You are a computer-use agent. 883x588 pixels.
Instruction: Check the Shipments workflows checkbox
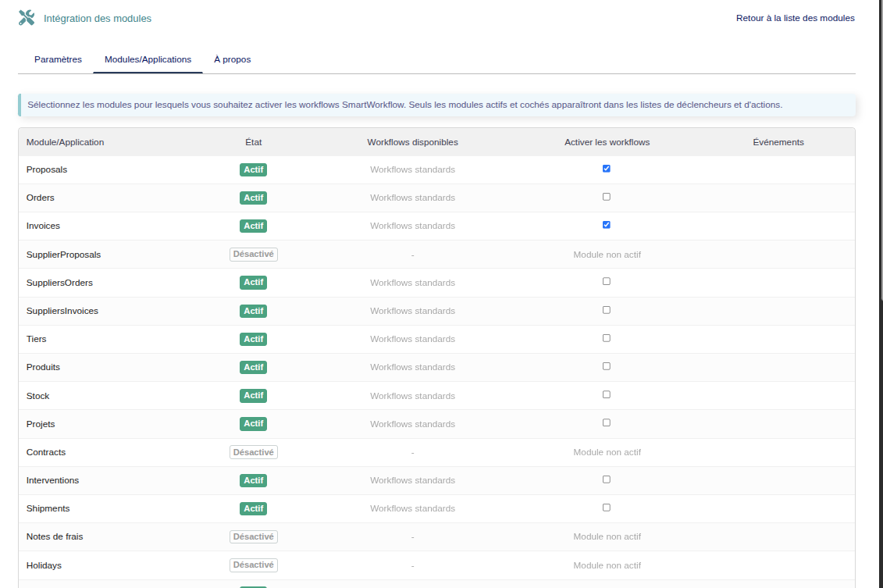pos(607,508)
